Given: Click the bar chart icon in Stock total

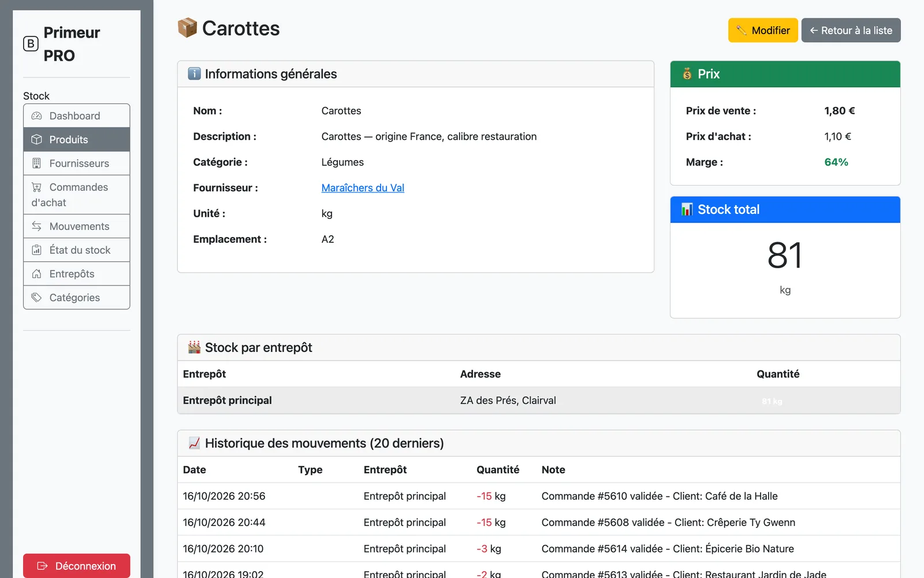Looking at the screenshot, I should [x=687, y=209].
